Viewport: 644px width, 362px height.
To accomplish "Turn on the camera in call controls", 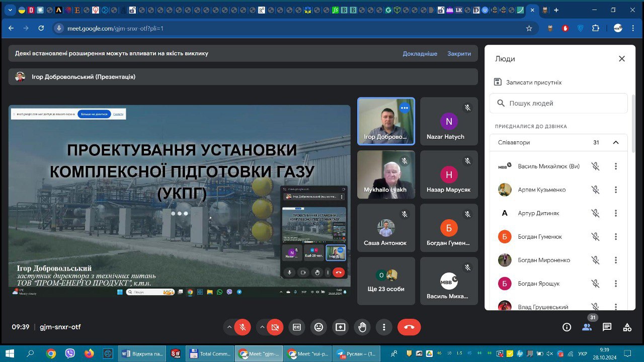I will click(275, 327).
